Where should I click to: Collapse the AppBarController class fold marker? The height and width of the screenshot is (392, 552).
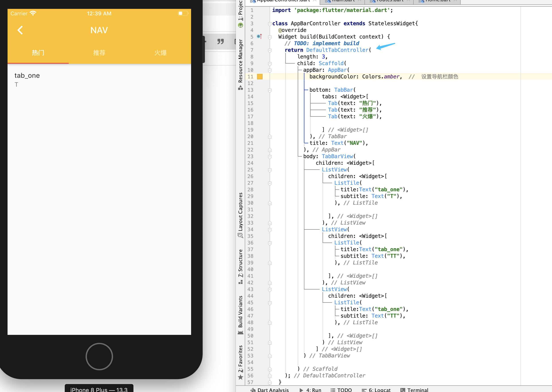(270, 24)
